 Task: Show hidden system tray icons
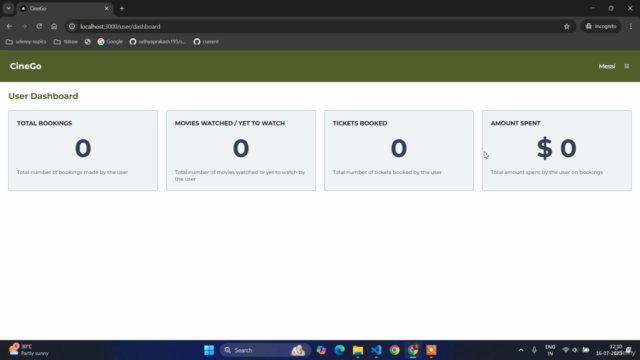[521, 350]
